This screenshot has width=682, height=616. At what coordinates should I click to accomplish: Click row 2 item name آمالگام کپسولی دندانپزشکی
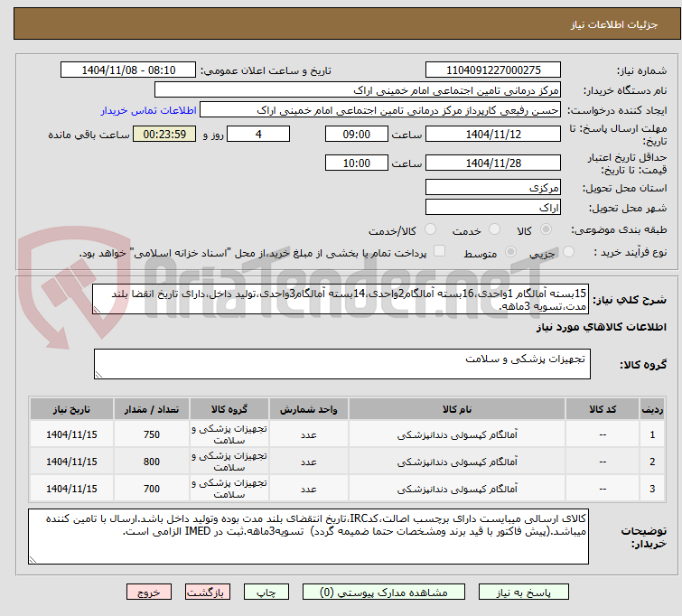(x=457, y=462)
